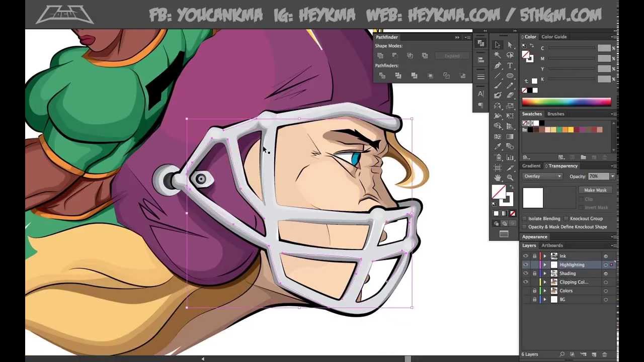
Task: Click Pathfinder Outline icon
Action: tap(446, 75)
